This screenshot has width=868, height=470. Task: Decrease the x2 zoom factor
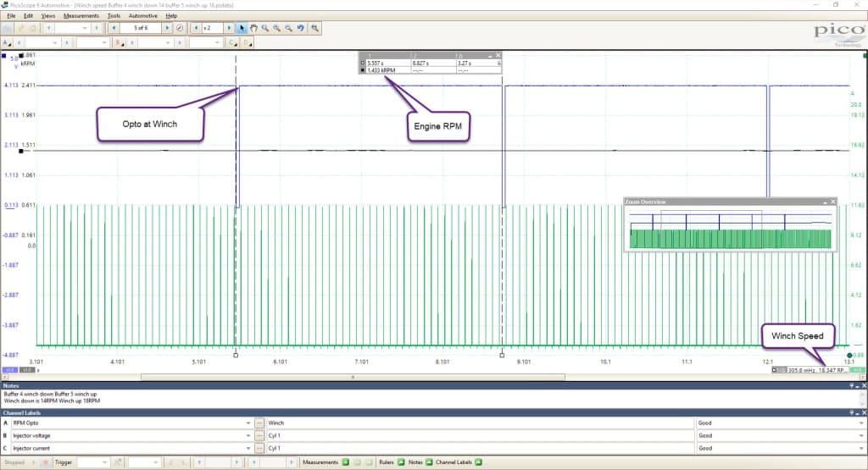pyautogui.click(x=196, y=28)
